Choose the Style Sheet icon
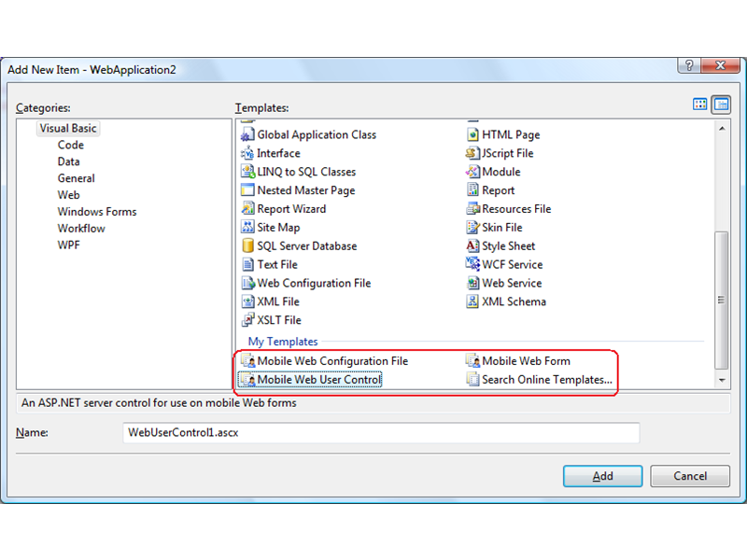Image resolution: width=747 pixels, height=560 pixels. pyautogui.click(x=472, y=246)
